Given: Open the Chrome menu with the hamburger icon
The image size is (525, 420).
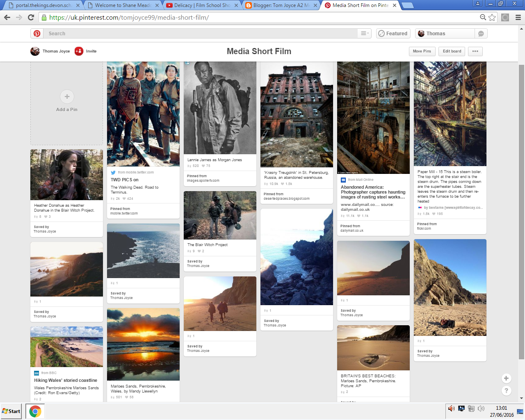Looking at the screenshot, I should 518,17.
